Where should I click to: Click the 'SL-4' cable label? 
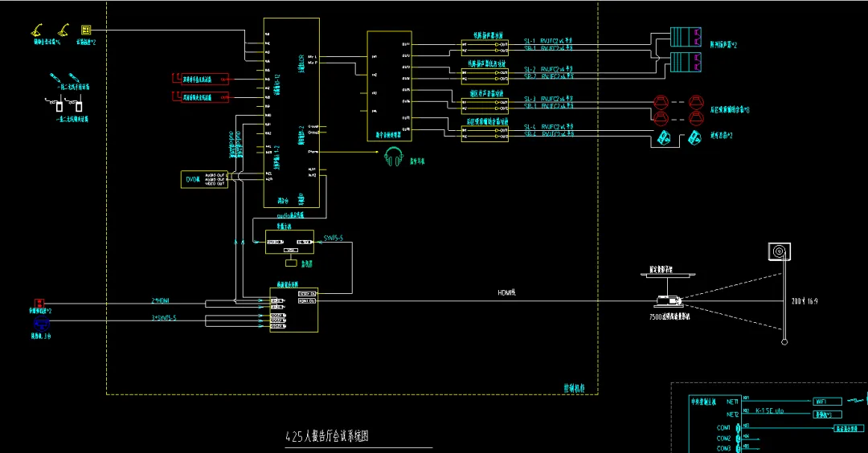point(530,127)
